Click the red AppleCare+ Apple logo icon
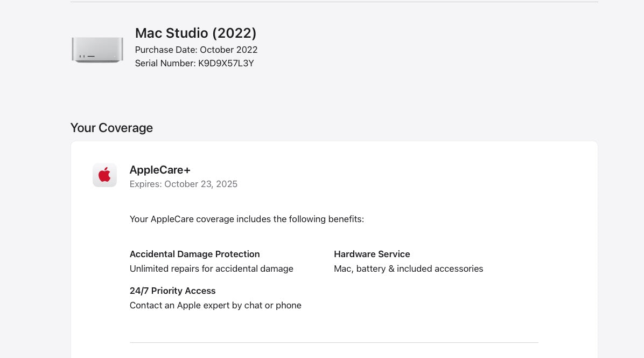Image resolution: width=644 pixels, height=358 pixels. 104,175
